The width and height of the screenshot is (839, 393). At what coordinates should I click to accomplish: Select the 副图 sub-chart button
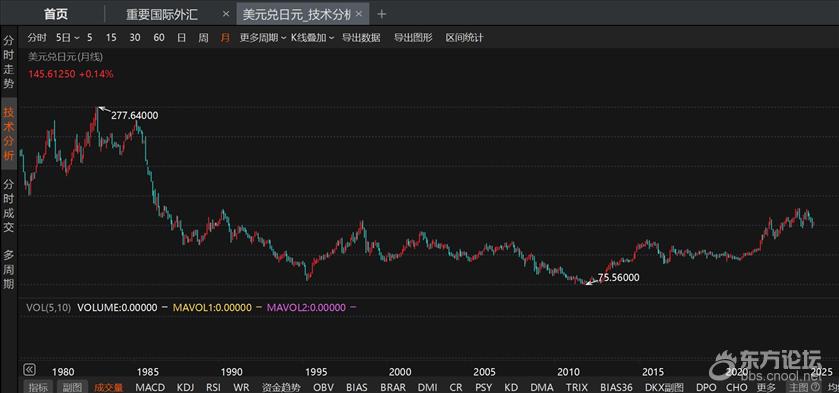(x=72, y=387)
